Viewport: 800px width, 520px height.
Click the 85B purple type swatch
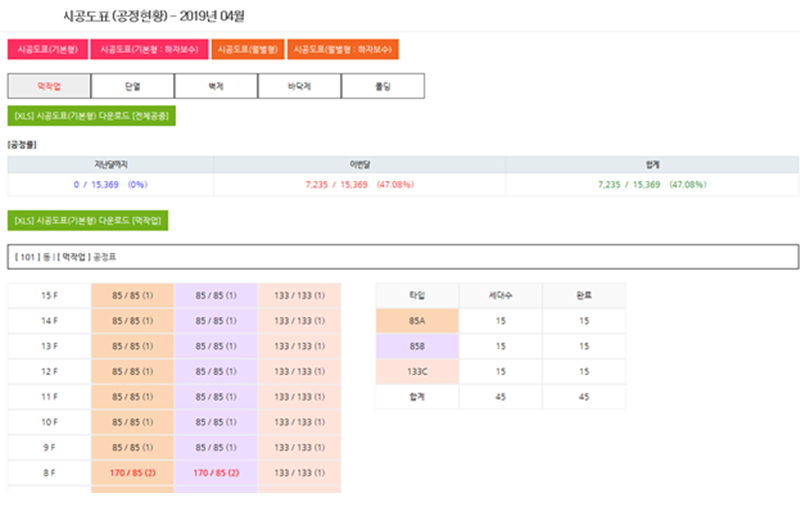tap(417, 347)
